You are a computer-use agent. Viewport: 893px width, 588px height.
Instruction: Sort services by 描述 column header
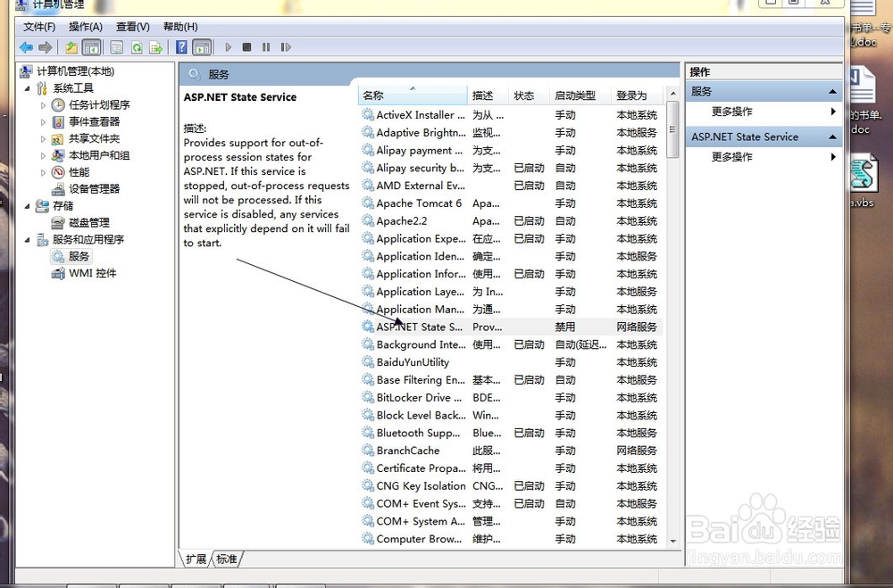pyautogui.click(x=488, y=95)
